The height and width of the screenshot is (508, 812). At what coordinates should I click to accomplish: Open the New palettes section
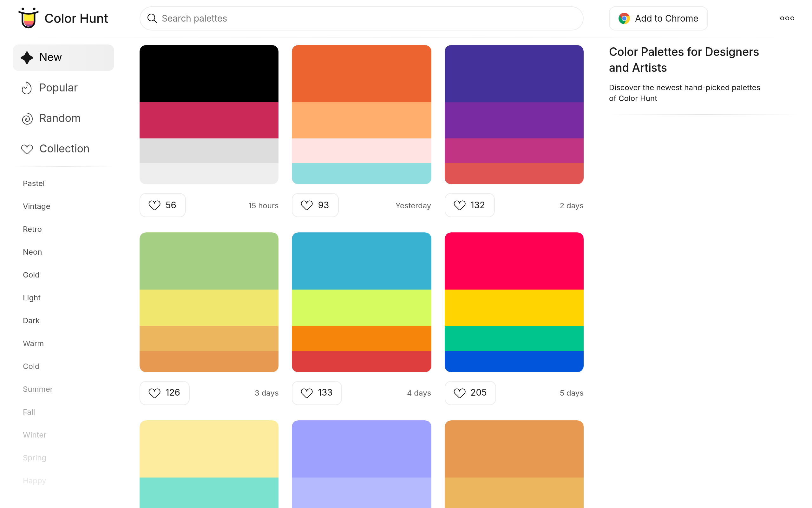pos(63,57)
